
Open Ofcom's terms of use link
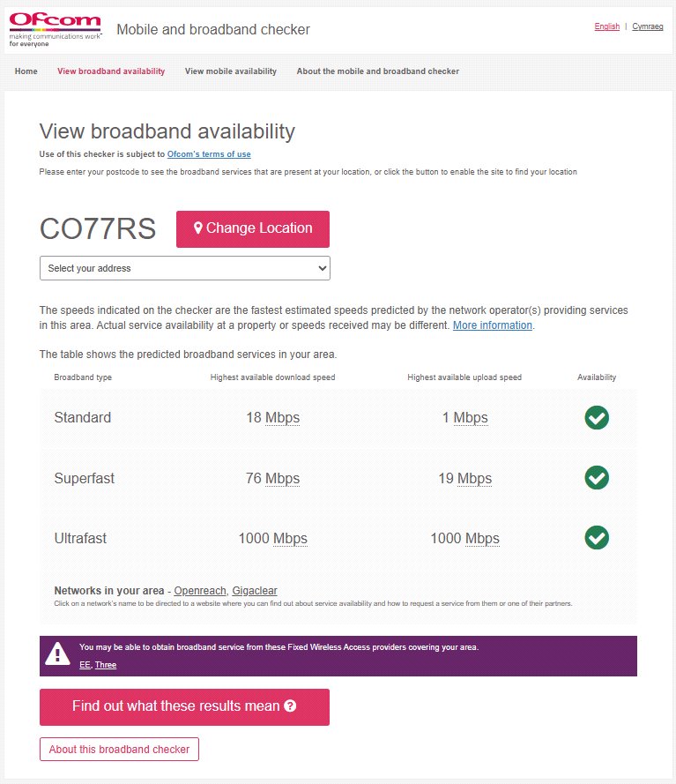pyautogui.click(x=209, y=154)
